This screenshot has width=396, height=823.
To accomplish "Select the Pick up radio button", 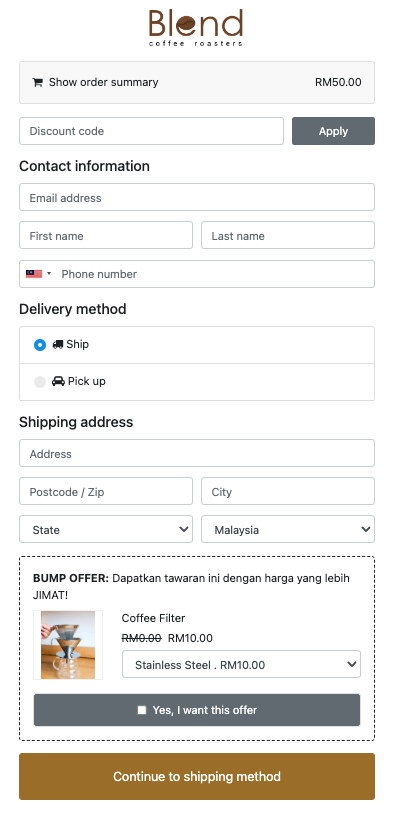I will click(40, 382).
